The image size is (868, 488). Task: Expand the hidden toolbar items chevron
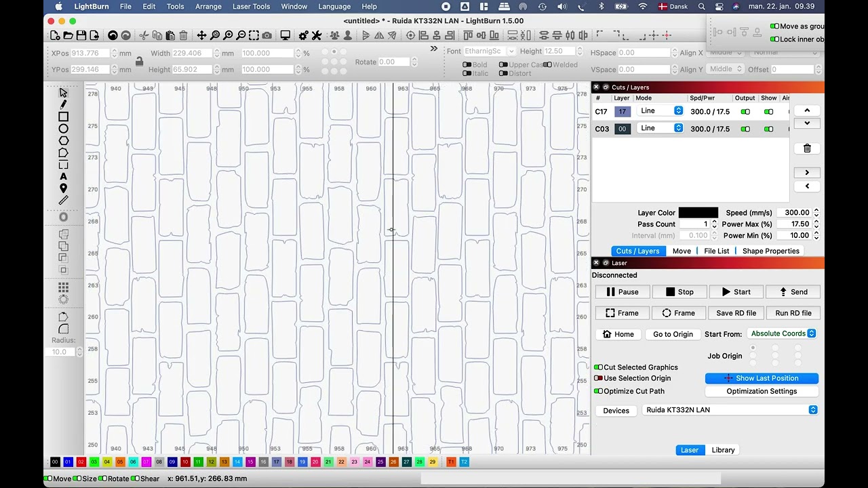pyautogui.click(x=434, y=49)
